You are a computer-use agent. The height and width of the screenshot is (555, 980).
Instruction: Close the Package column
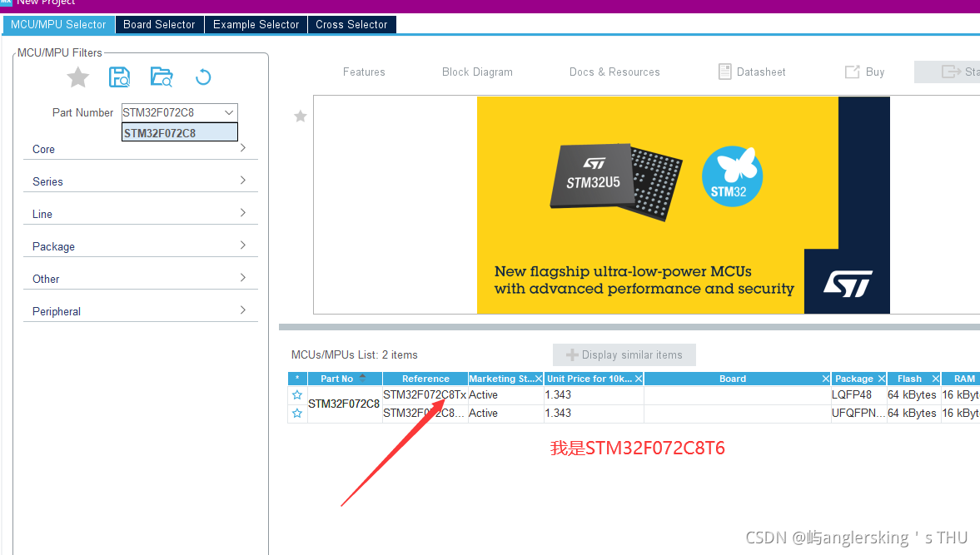click(x=881, y=379)
